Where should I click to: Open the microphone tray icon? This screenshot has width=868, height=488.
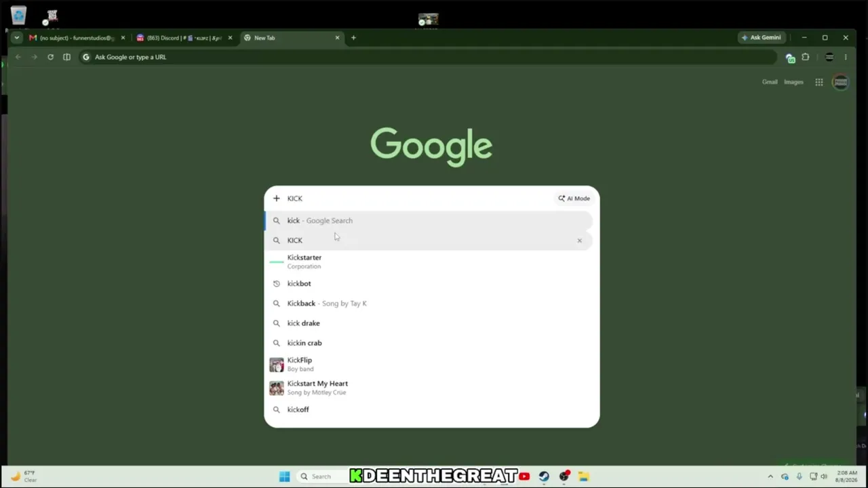[800, 476]
